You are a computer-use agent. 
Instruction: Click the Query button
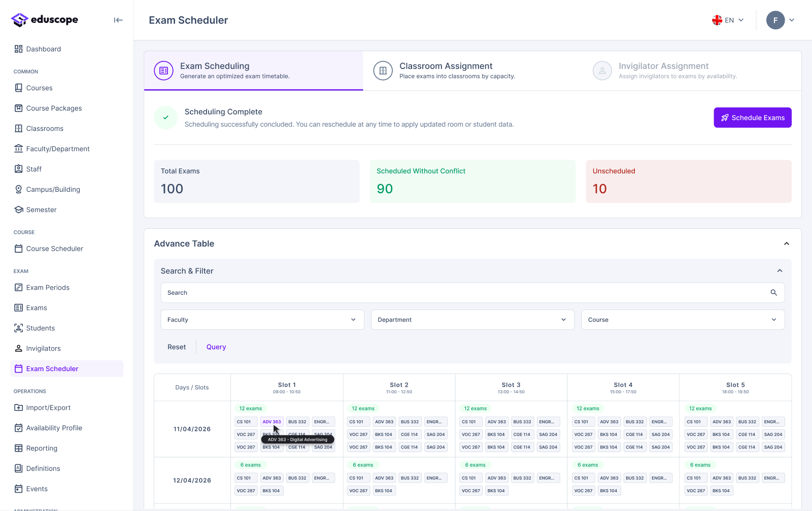(x=216, y=347)
